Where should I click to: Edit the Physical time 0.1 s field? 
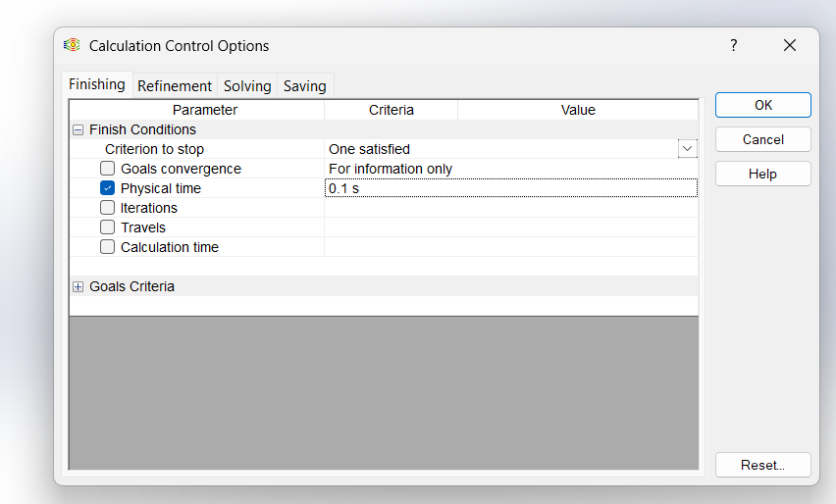[x=511, y=188]
